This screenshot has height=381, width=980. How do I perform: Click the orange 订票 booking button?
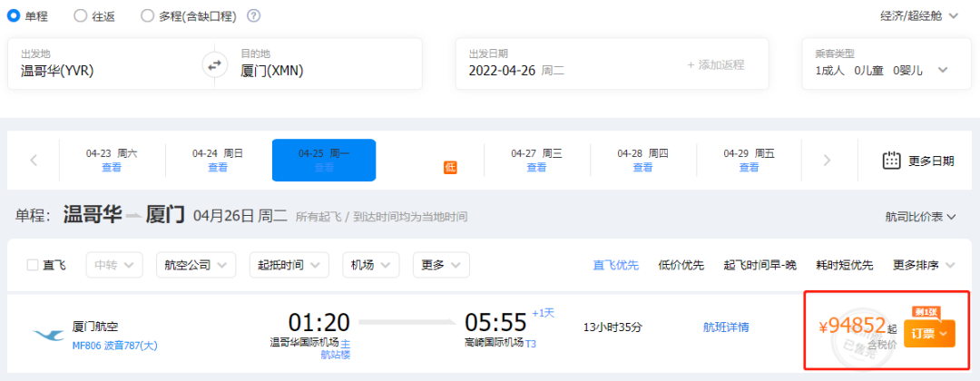pyautogui.click(x=929, y=334)
